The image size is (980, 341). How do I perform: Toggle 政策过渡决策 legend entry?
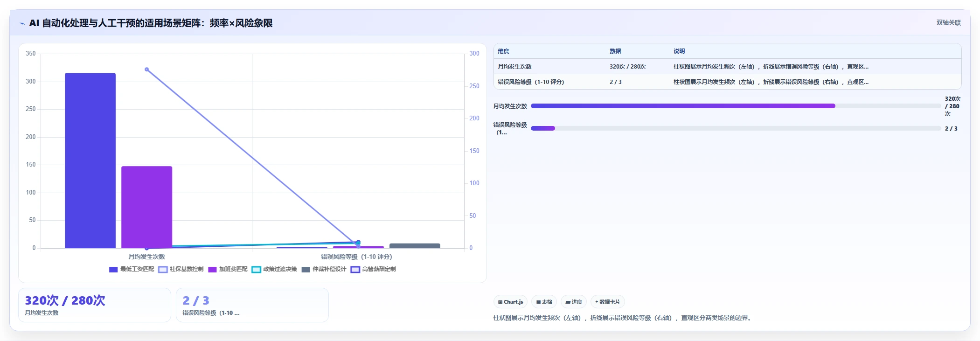tap(274, 269)
